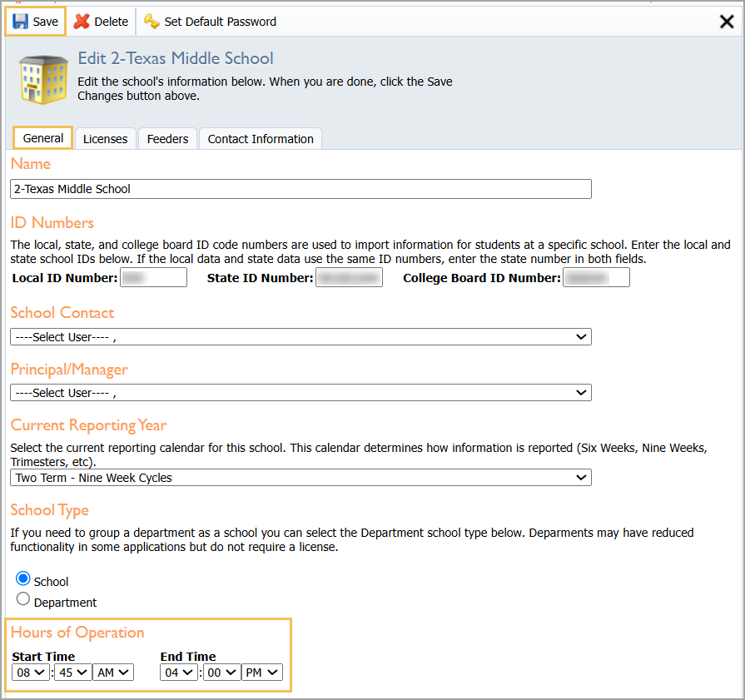Click the 'ID Numbers' heading
Screen dimensions: 745x700
(x=52, y=223)
